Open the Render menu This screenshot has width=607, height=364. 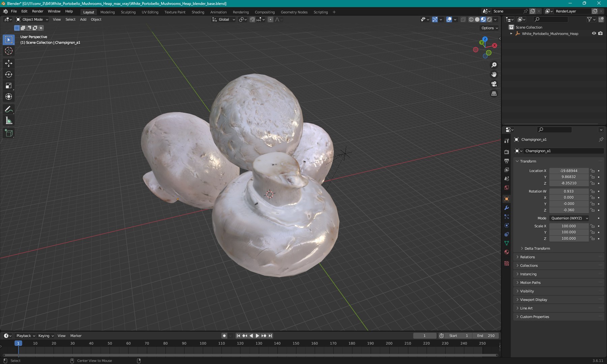(x=38, y=11)
